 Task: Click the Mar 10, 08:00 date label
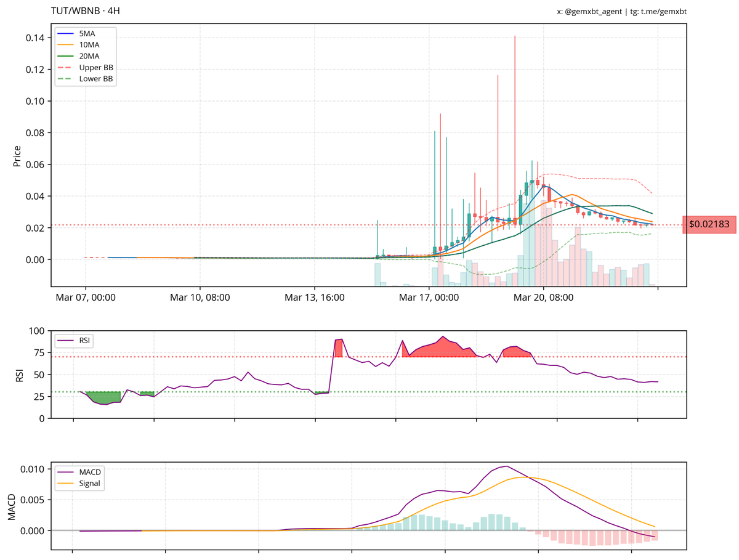pyautogui.click(x=200, y=298)
